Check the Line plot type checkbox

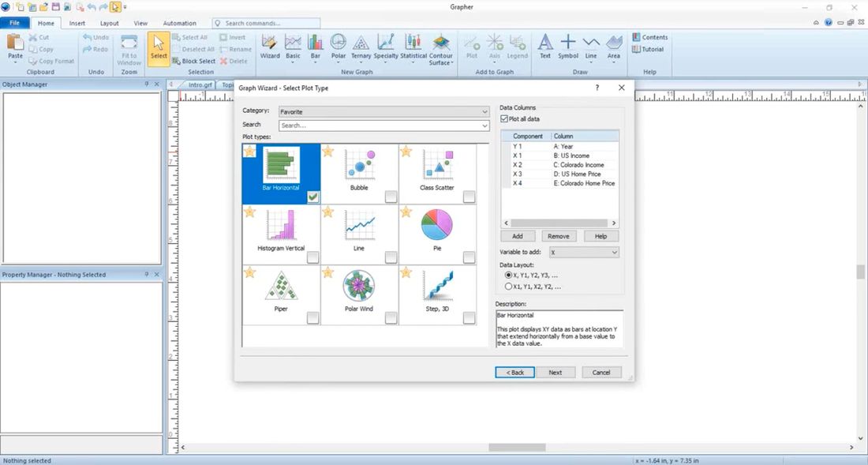coord(391,257)
